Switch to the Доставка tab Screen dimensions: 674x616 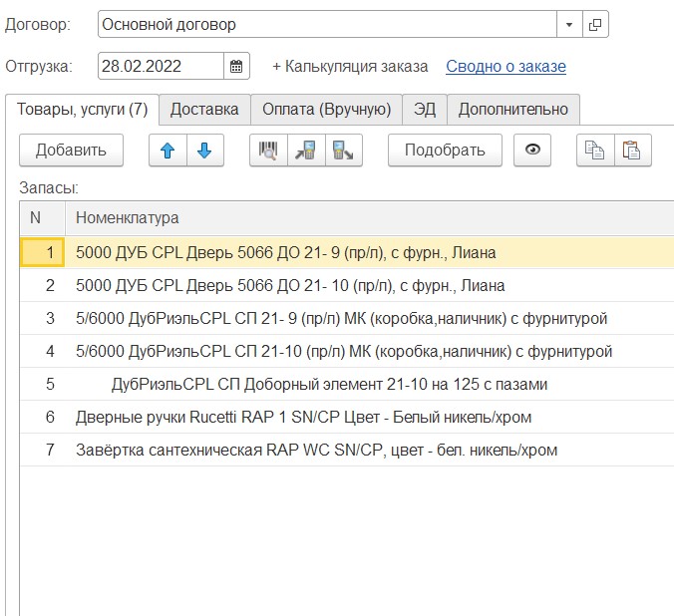pyautogui.click(x=204, y=109)
